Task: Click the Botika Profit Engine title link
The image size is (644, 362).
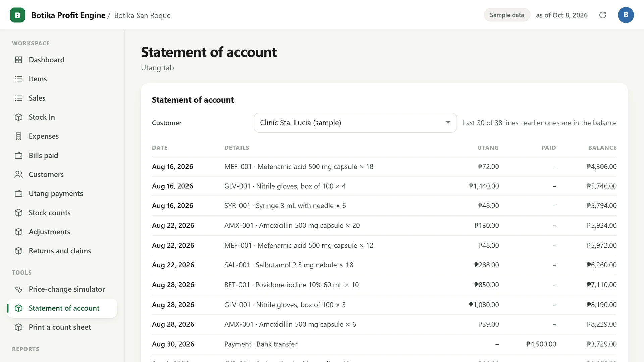Action: pos(68,15)
